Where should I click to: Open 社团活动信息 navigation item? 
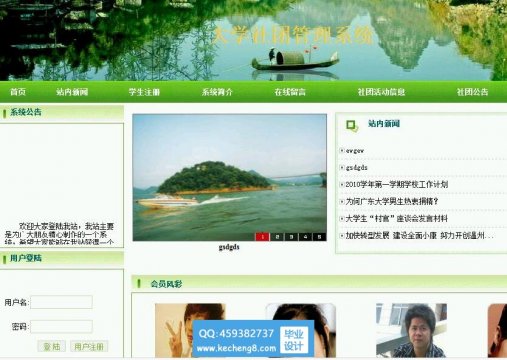[x=381, y=92]
